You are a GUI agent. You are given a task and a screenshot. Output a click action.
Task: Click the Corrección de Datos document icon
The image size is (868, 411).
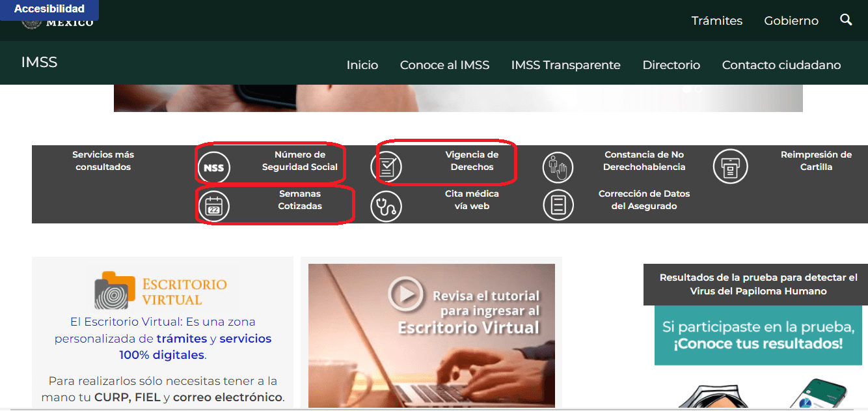(x=558, y=205)
